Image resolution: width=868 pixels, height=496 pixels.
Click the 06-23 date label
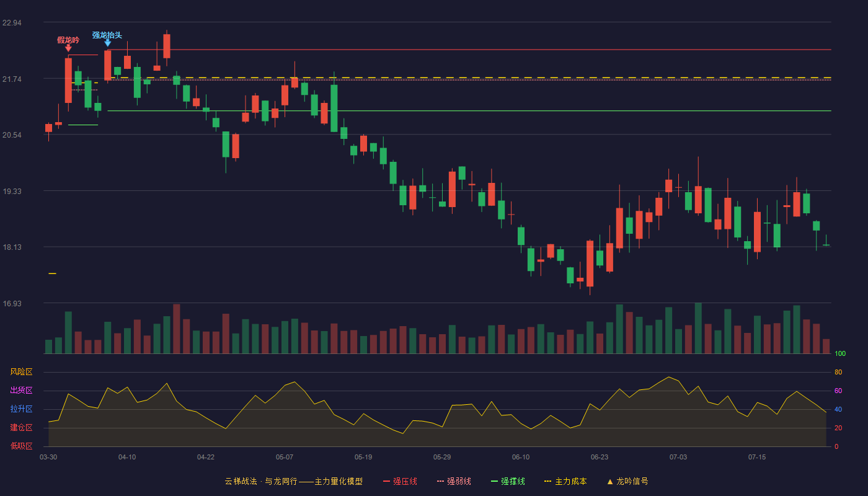click(600, 457)
